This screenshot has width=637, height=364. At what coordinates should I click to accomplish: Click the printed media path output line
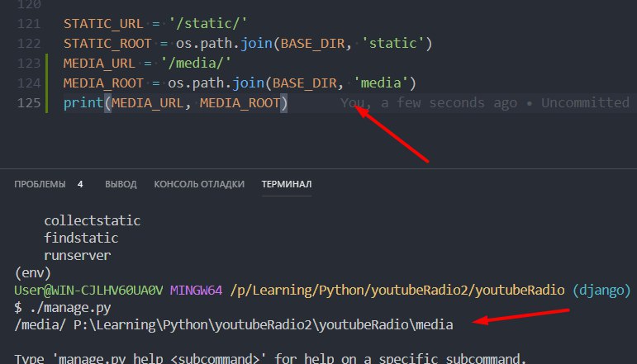[x=234, y=325]
